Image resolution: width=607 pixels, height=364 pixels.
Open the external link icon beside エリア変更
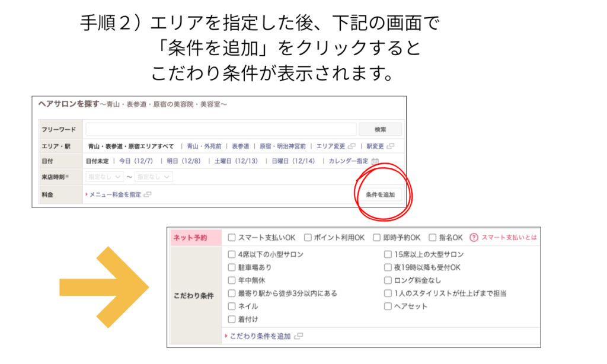350,146
